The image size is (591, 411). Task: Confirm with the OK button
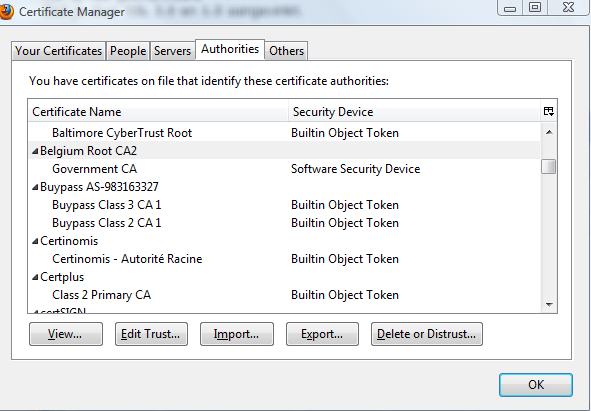pos(536,385)
